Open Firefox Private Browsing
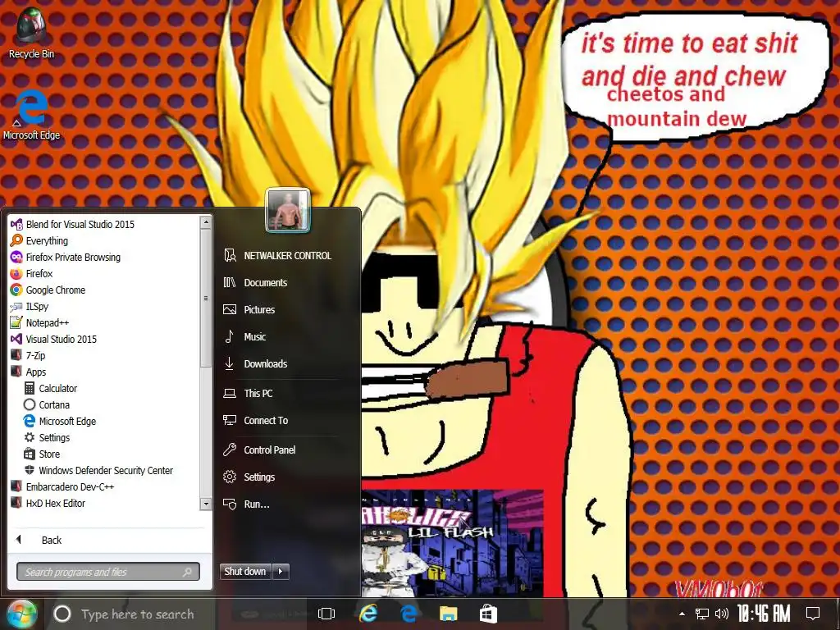Screen dimensions: 840x630 click(66, 257)
